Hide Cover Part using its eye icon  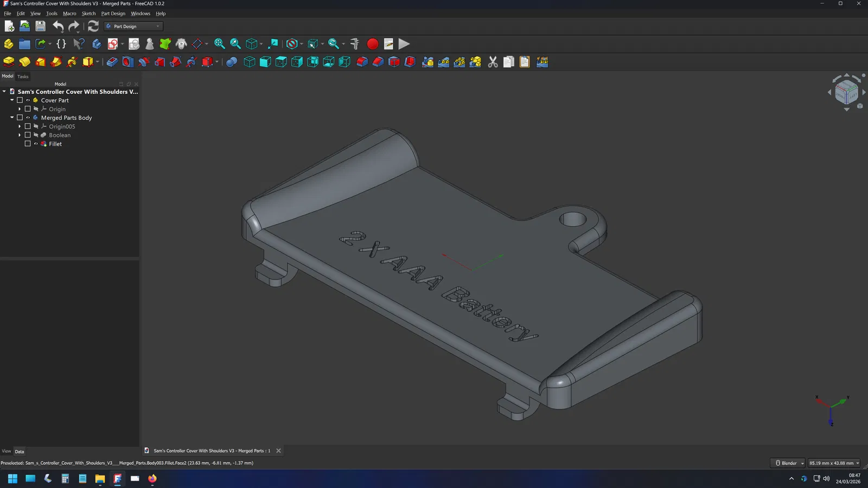point(28,100)
